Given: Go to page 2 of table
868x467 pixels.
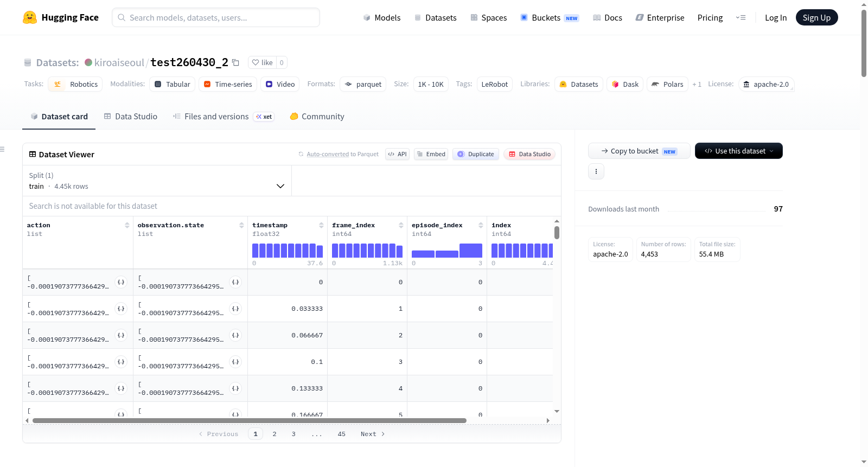Looking at the screenshot, I should click(x=275, y=434).
